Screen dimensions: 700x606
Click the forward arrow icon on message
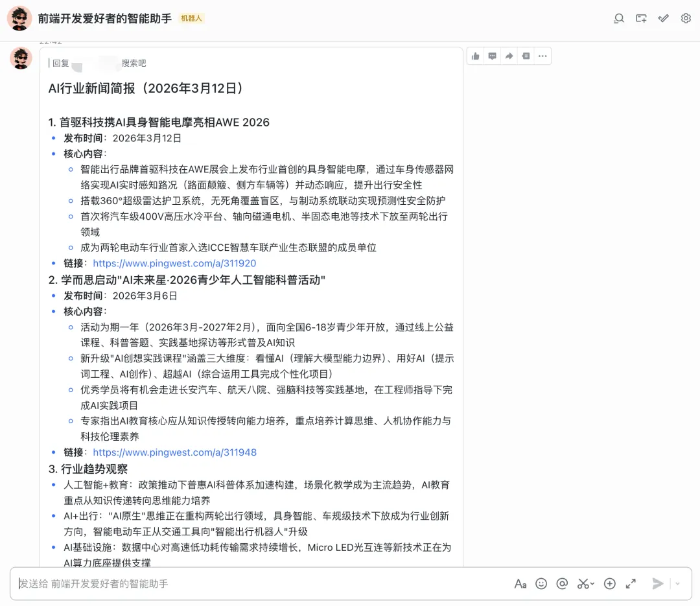point(509,56)
